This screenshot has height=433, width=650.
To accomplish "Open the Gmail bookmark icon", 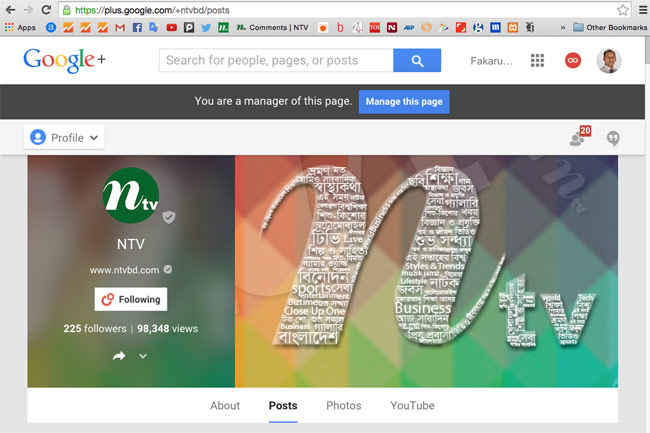I will pos(120,27).
